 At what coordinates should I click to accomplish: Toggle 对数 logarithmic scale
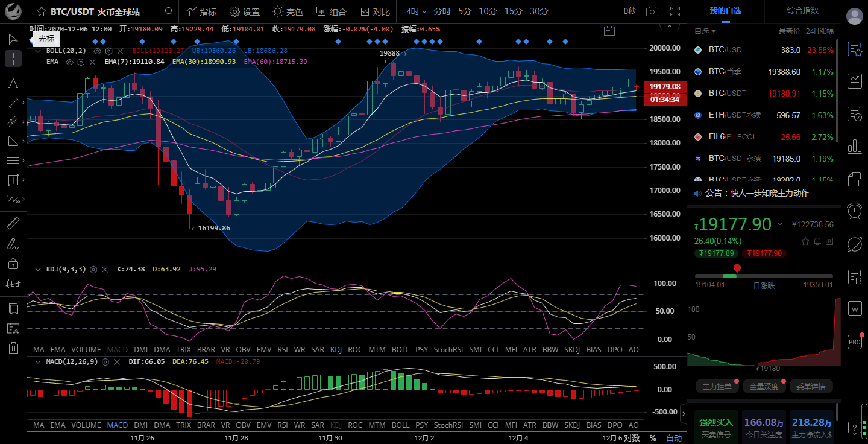632,438
